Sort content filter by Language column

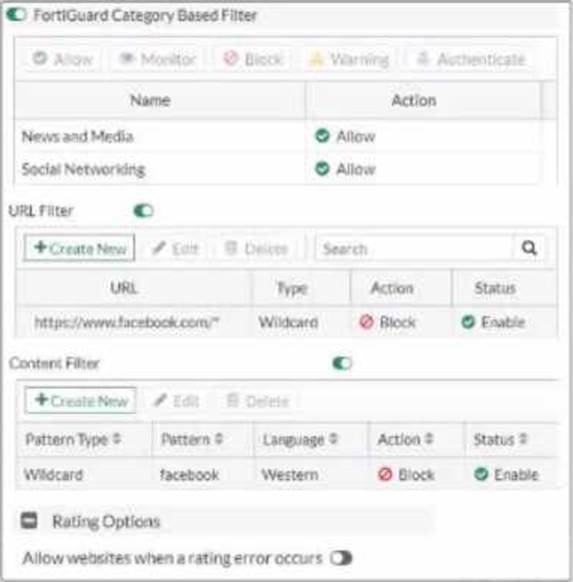pyautogui.click(x=333, y=439)
